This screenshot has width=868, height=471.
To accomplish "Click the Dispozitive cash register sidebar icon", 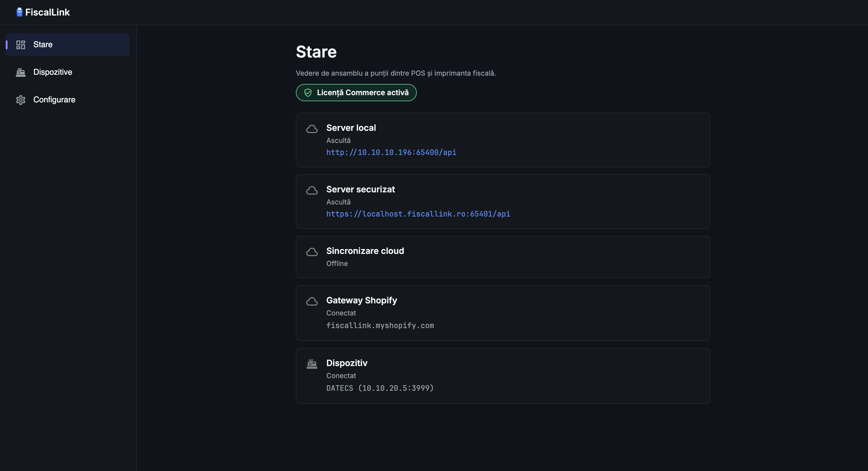I will click(20, 72).
